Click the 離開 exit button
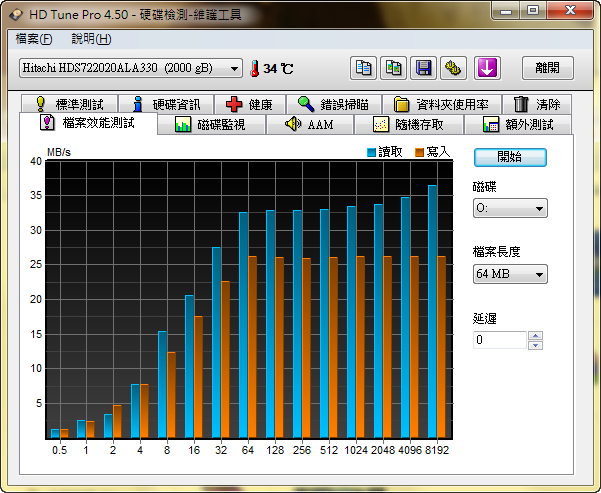This screenshot has width=601, height=493. 548,68
